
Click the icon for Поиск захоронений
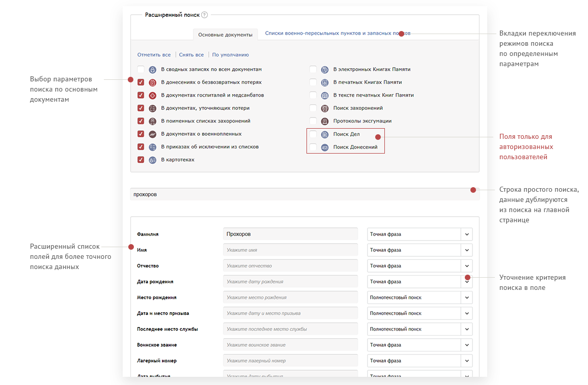pyautogui.click(x=325, y=108)
